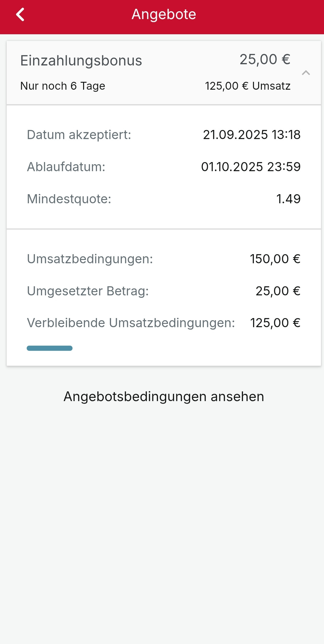
Task: Select the accepted date 21.09.2025 13:18
Action: click(251, 135)
